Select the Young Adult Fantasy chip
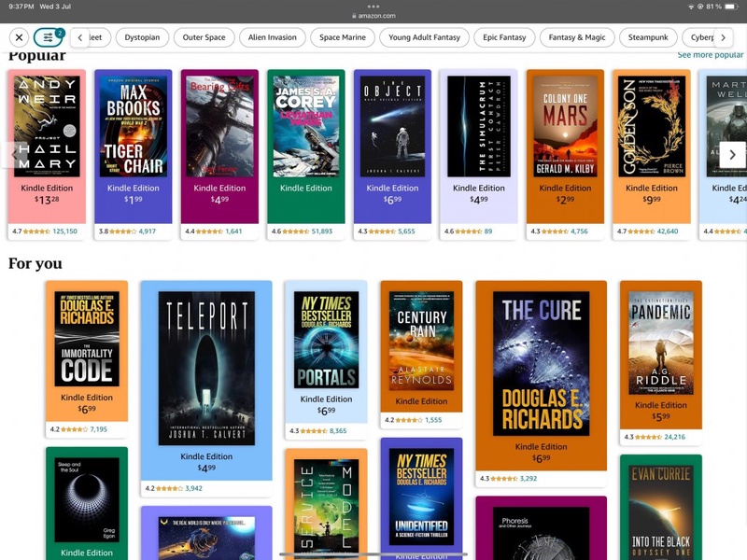 424,37
